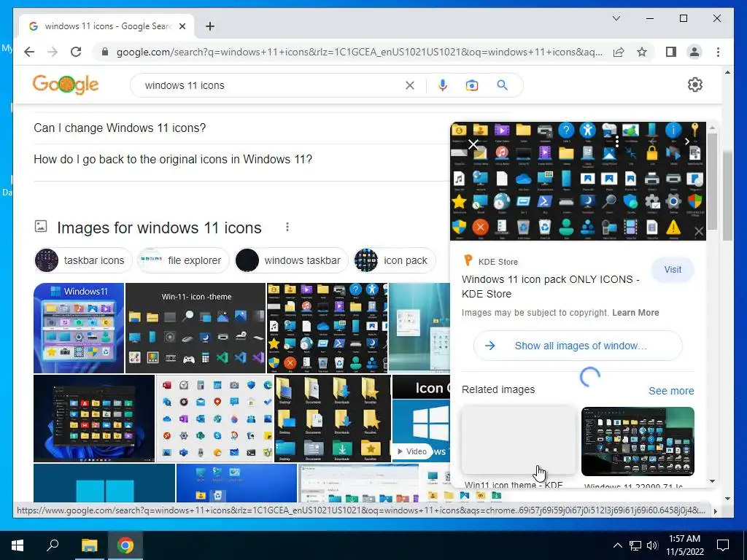Open the Video-labeled Windows logo thumbnail
The image size is (747, 560).
click(x=421, y=418)
